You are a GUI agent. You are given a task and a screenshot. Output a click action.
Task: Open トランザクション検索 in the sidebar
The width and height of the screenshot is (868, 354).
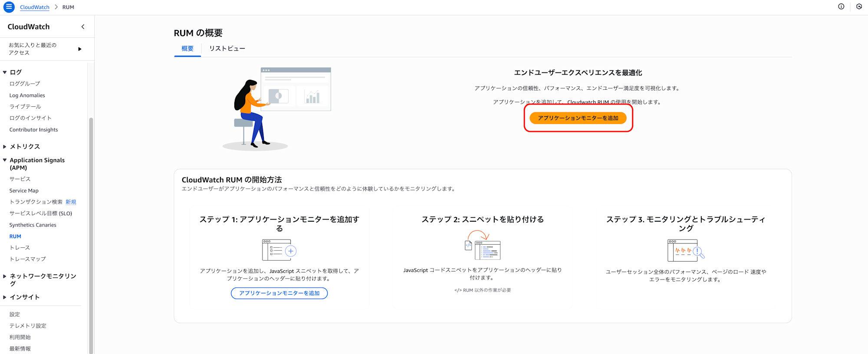click(36, 202)
